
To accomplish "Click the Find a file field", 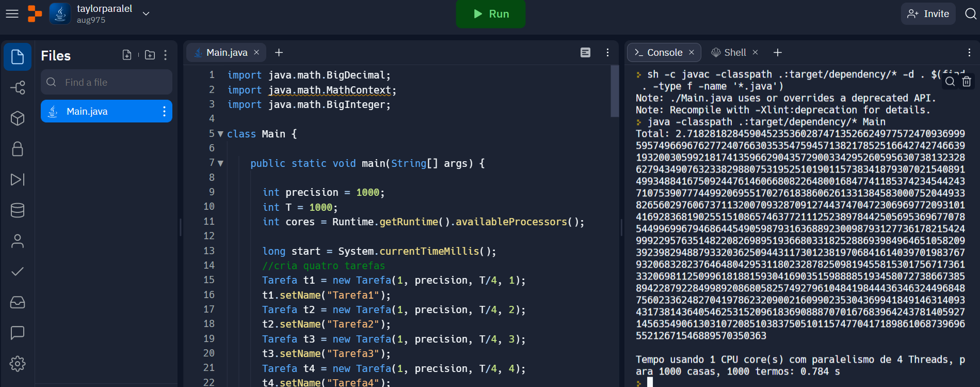I will [106, 82].
